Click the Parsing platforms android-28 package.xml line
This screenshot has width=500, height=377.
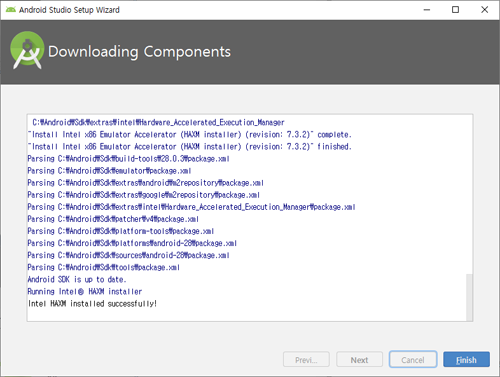click(132, 243)
